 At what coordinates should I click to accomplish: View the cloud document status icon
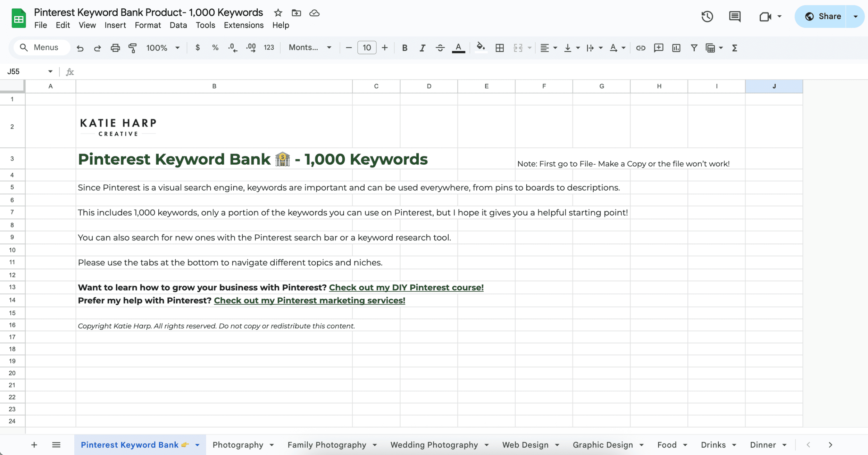coord(315,13)
